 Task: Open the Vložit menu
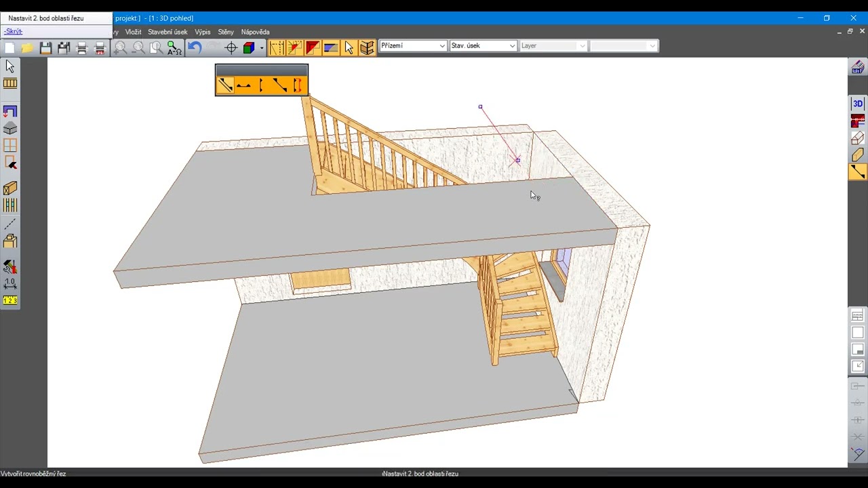coord(133,32)
